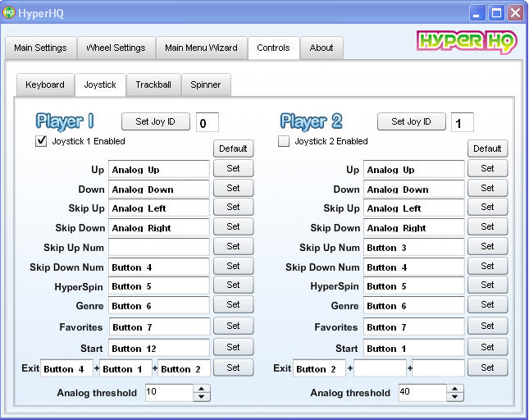Set Player 1 Up control
Image resolution: width=529 pixels, height=420 pixels.
point(233,168)
